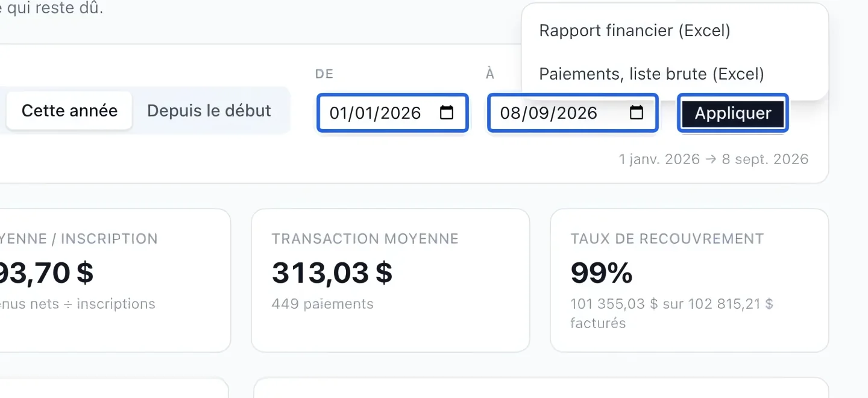Choose 'Paiements, liste brute (Excel)' export

(x=652, y=74)
